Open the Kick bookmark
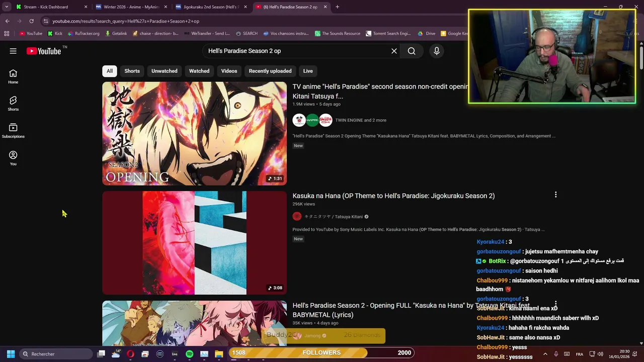 coord(55,34)
